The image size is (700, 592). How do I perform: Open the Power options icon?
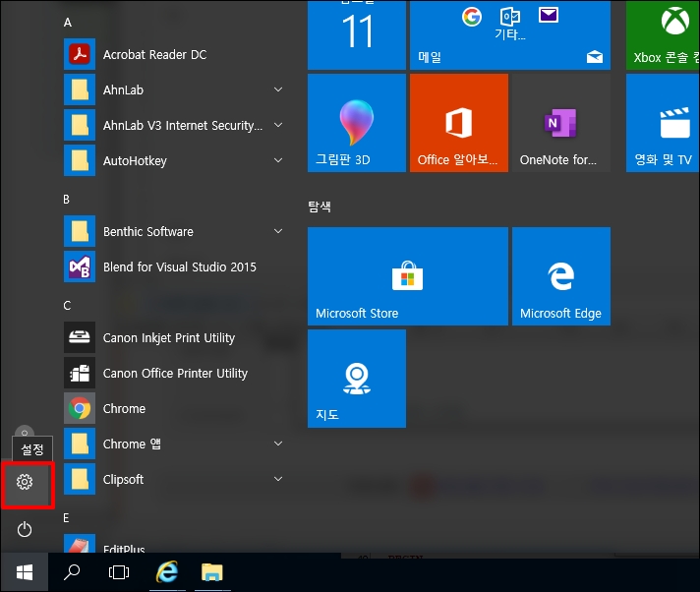tap(25, 529)
